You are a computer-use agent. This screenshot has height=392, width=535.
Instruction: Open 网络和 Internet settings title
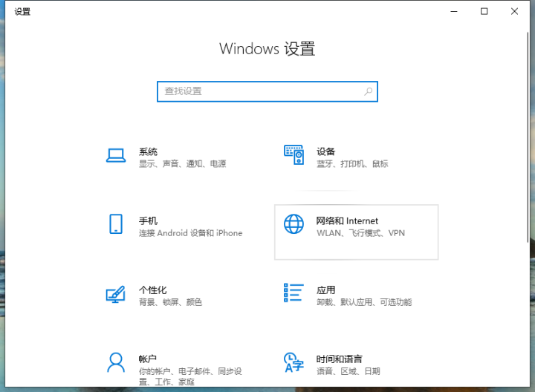(x=347, y=220)
